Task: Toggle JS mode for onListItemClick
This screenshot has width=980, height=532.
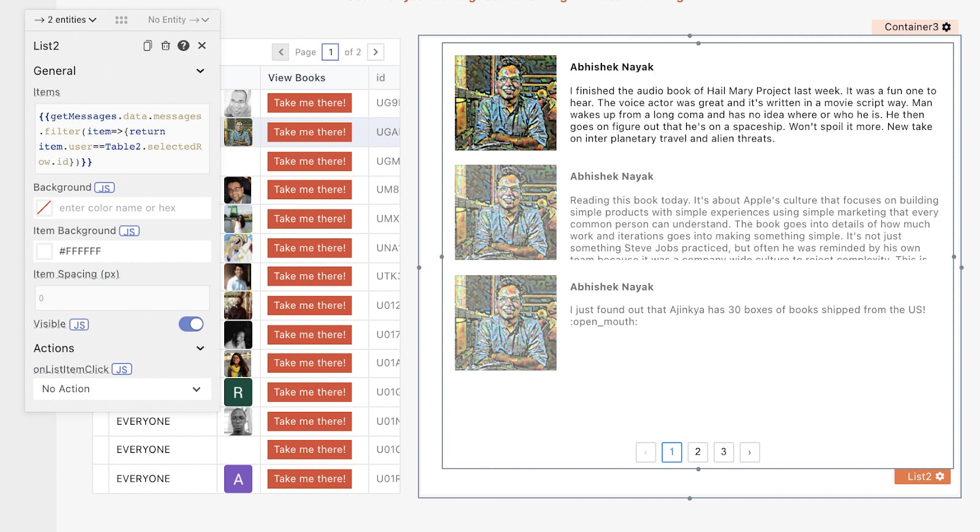Action: pyautogui.click(x=122, y=370)
